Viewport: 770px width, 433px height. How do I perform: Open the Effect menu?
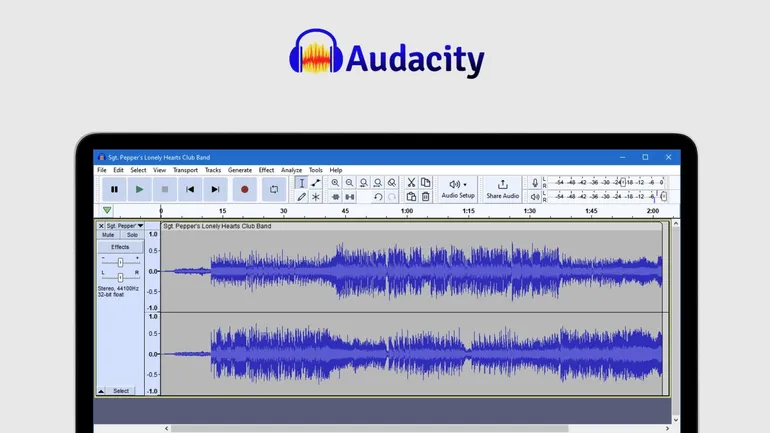(x=266, y=170)
